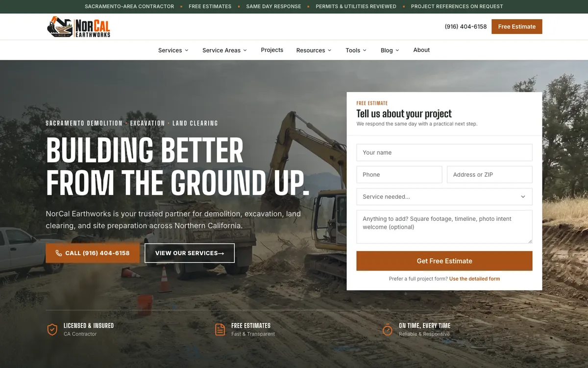
Task: Click the FREE ESTIMATES top bar text
Action: [x=210, y=6]
